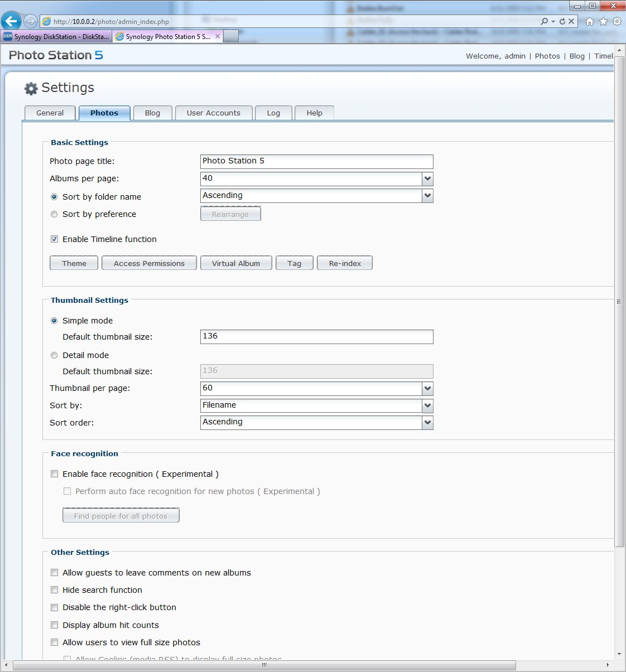The width and height of the screenshot is (626, 672).
Task: Expand the Albums per page dropdown
Action: pyautogui.click(x=427, y=179)
